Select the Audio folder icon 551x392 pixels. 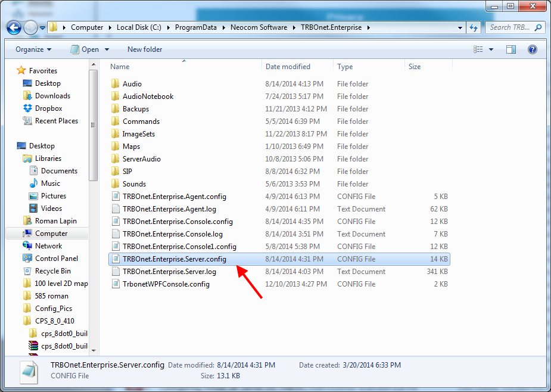(115, 83)
